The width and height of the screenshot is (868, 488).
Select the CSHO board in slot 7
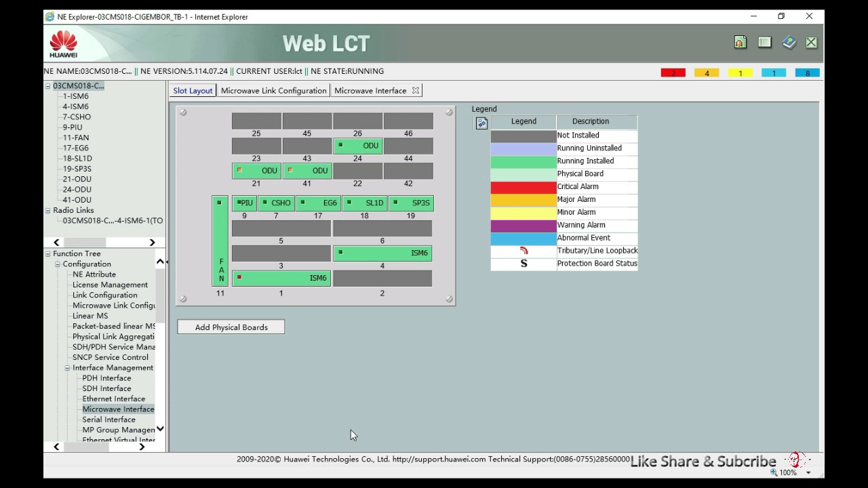tap(277, 203)
